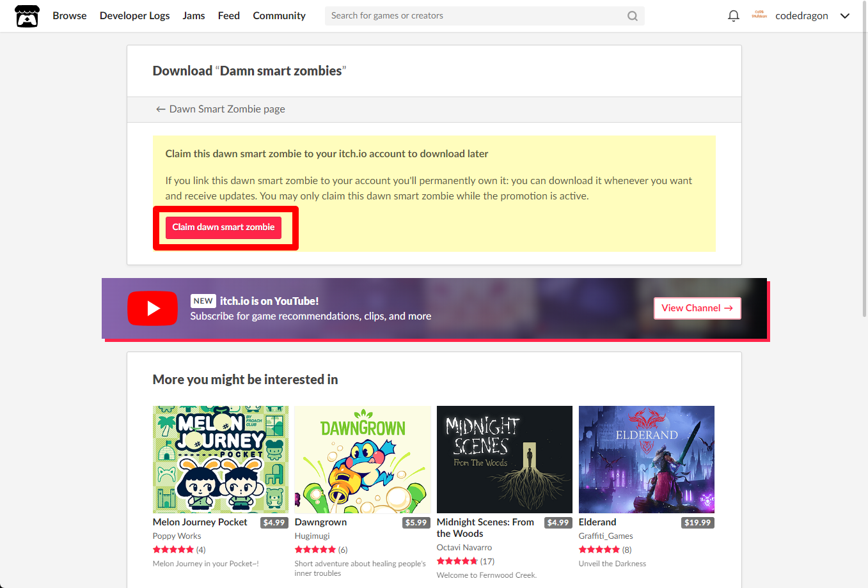Open Octavi Navarro creator link
This screenshot has width=868, height=588.
(x=464, y=548)
